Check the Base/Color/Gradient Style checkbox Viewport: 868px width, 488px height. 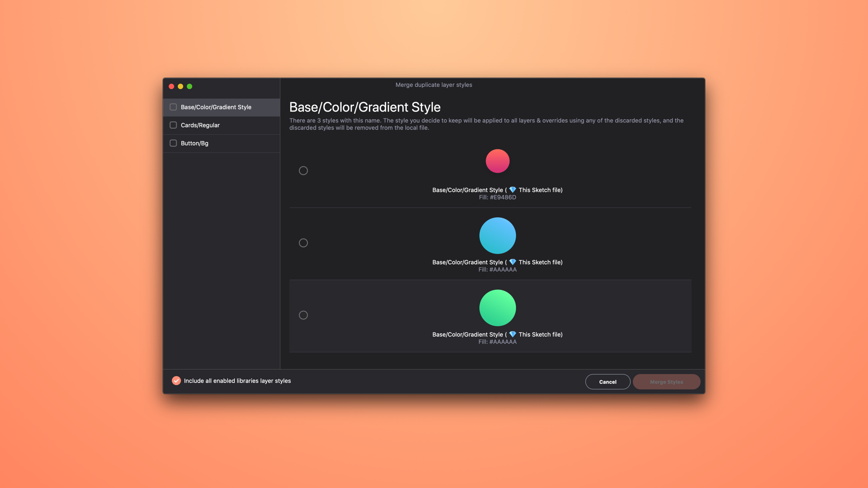pyautogui.click(x=173, y=107)
